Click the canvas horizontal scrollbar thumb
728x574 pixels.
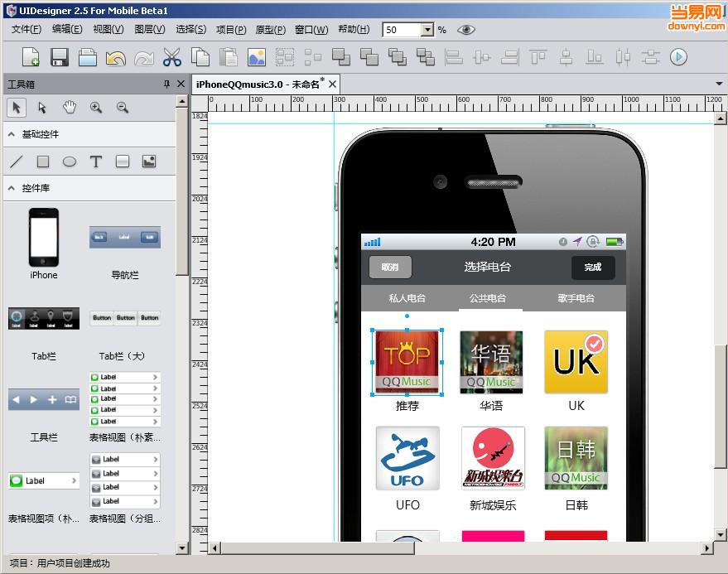click(x=318, y=548)
